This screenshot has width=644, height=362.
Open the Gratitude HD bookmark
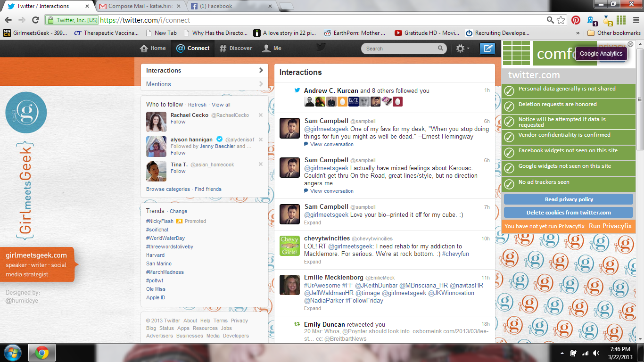pos(427,33)
